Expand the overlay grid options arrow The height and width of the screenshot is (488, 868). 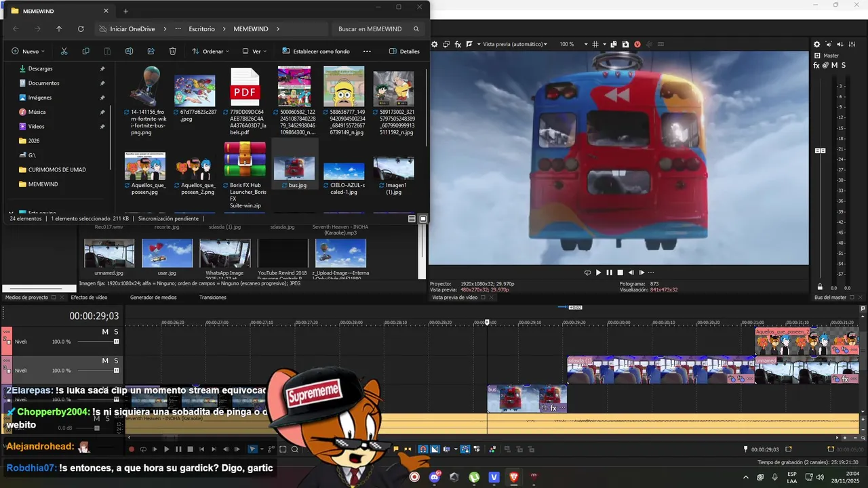[x=604, y=44]
